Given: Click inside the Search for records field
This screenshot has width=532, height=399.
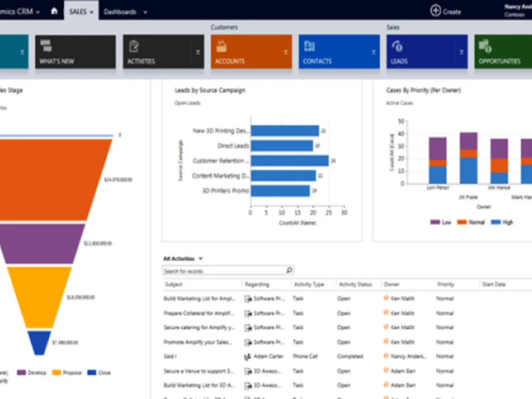Looking at the screenshot, I should [223, 270].
